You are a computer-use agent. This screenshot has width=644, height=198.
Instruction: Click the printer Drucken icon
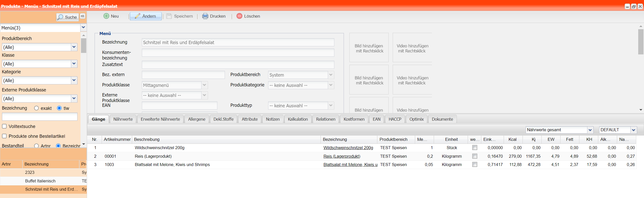point(205,16)
